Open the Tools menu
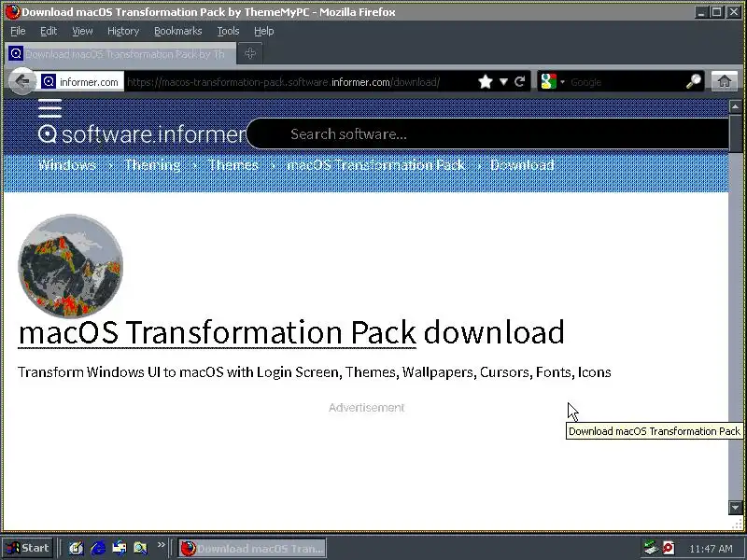The image size is (747, 560). pyautogui.click(x=228, y=31)
